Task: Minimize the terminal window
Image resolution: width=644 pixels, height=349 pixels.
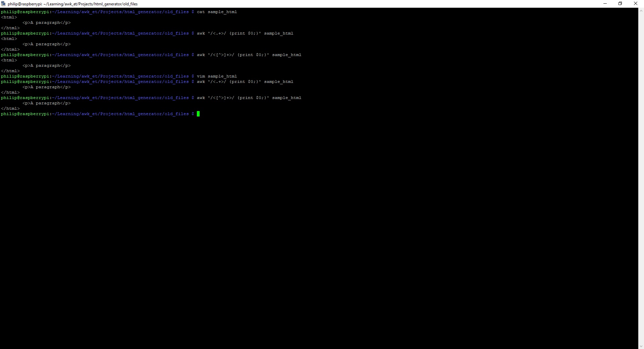Action: click(x=605, y=4)
